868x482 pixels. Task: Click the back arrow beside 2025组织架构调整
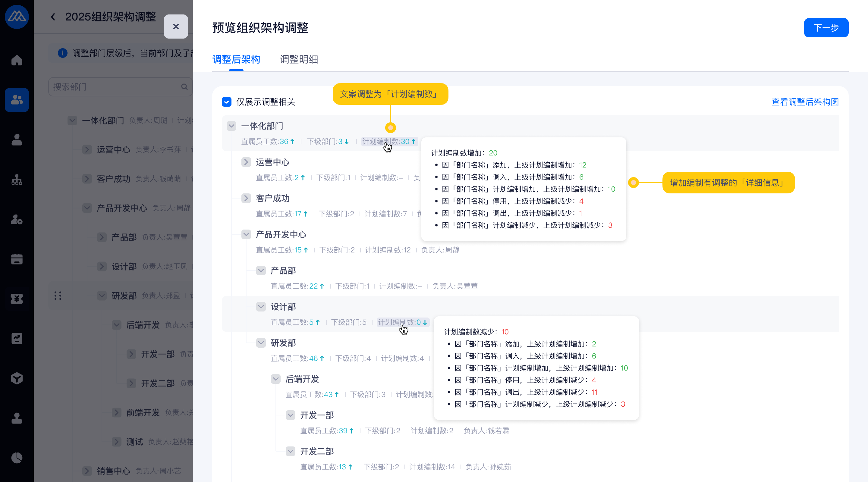click(x=53, y=17)
